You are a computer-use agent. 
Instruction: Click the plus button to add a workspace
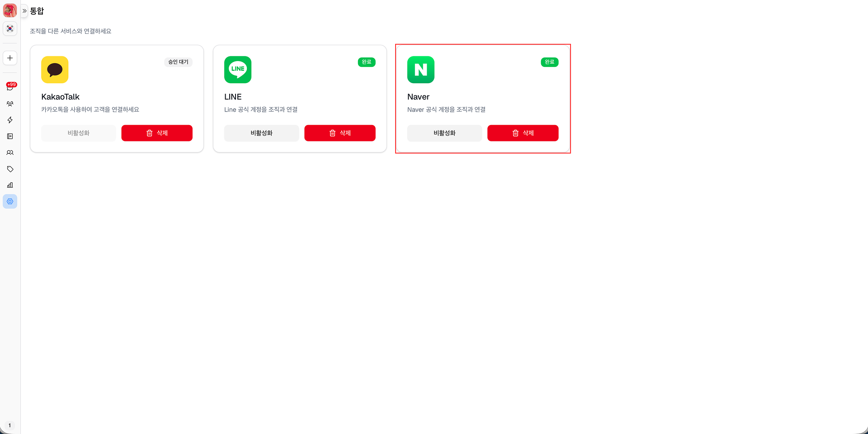[x=10, y=58]
